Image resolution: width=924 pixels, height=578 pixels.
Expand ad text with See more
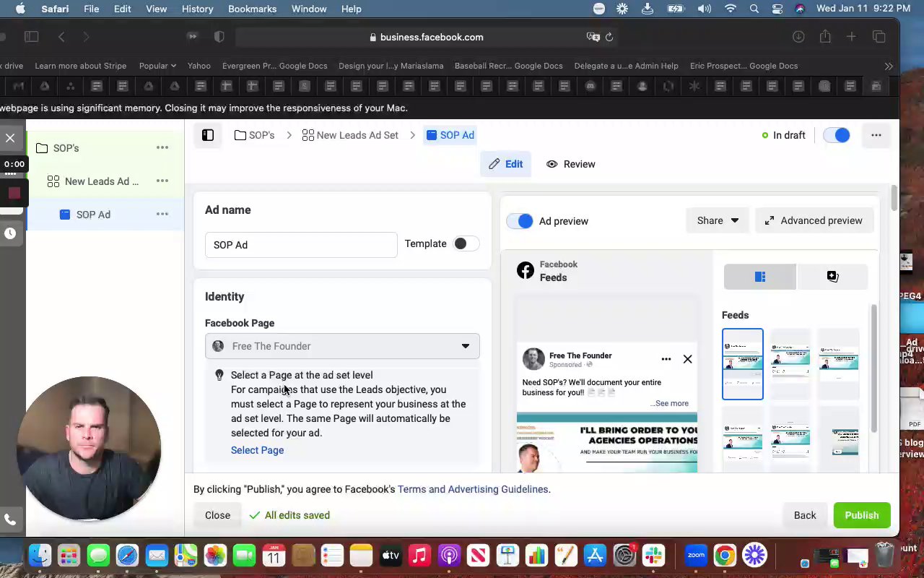pos(671,403)
